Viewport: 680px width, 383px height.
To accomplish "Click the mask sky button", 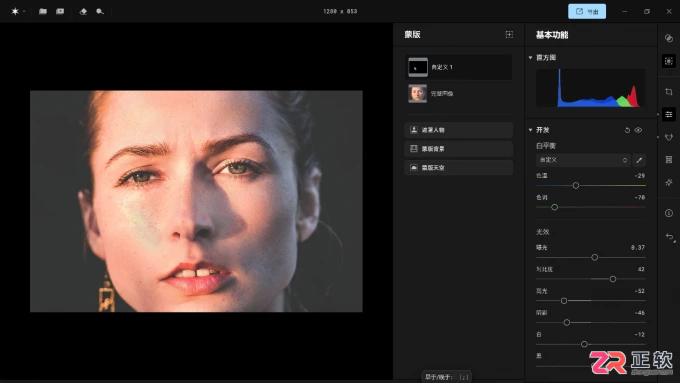I will tap(458, 167).
